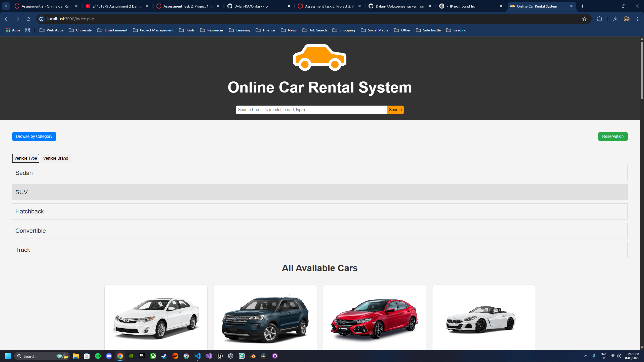Open Reading bookmarks folder
Screen dimensions: 644x362
456,30
